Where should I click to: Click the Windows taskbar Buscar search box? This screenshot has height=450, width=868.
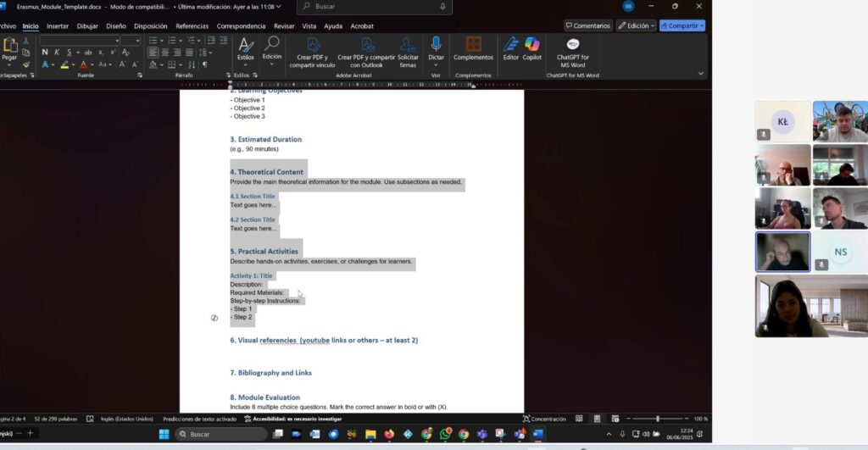pyautogui.click(x=220, y=434)
